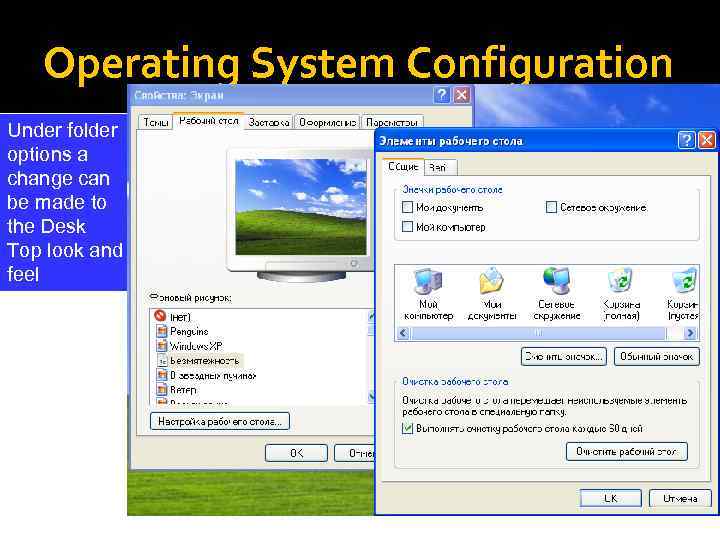Screen dimensions: 720x540
Task: Open the Оформление tab
Action: click(327, 122)
